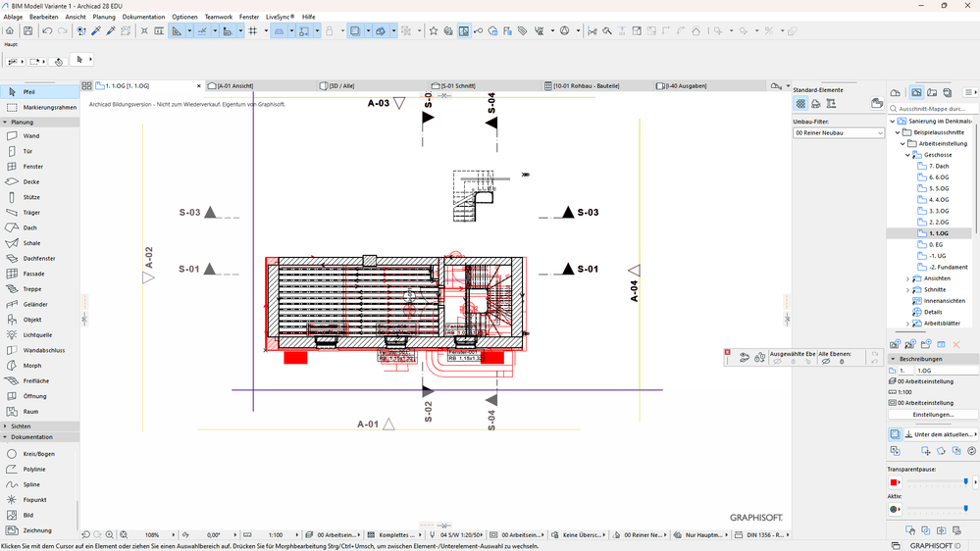
Task: Activate the Morph tool
Action: tap(32, 366)
